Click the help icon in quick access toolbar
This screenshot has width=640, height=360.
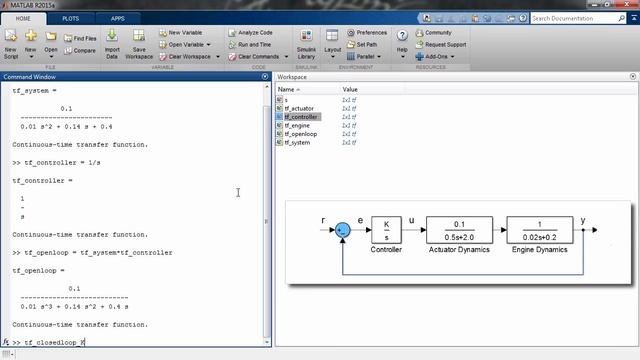coord(523,18)
